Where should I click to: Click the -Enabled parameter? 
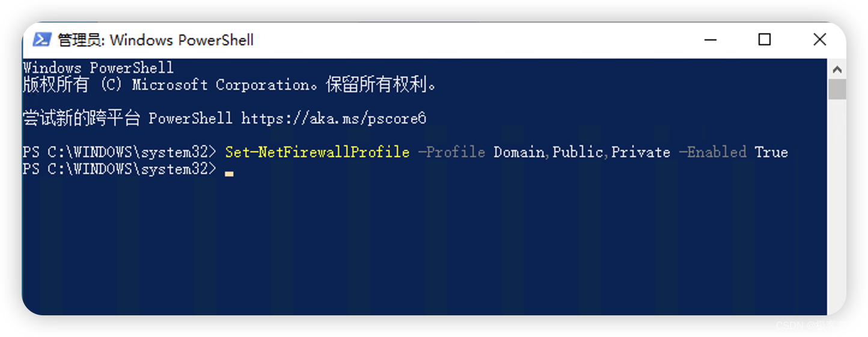tap(713, 152)
